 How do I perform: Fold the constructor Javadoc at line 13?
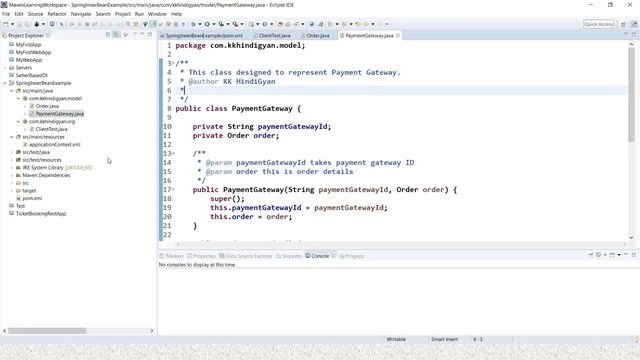[173, 153]
